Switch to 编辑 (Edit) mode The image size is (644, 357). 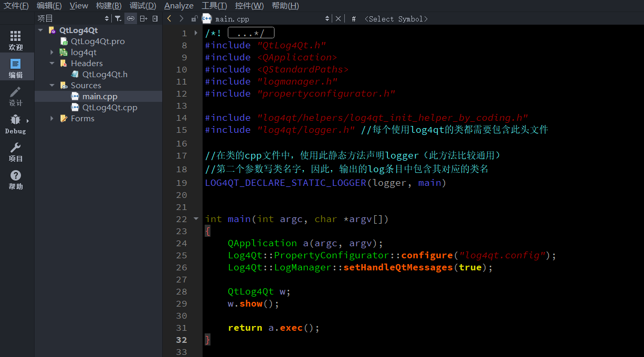tap(16, 68)
